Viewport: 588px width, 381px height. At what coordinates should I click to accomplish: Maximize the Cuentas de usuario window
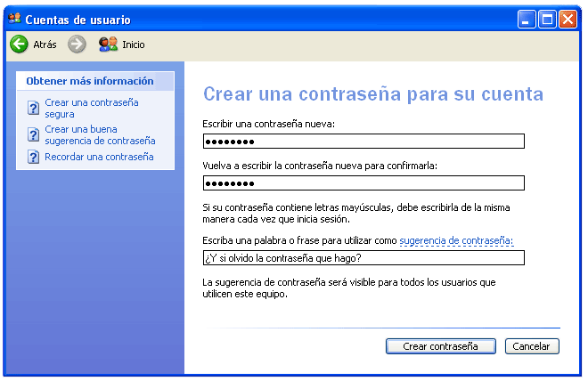pos(547,18)
